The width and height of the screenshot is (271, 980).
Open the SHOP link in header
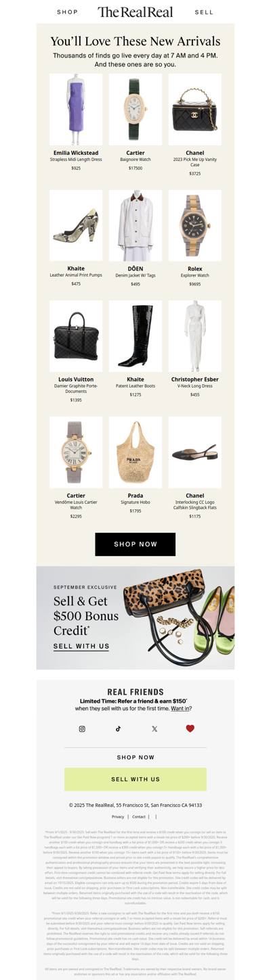68,12
